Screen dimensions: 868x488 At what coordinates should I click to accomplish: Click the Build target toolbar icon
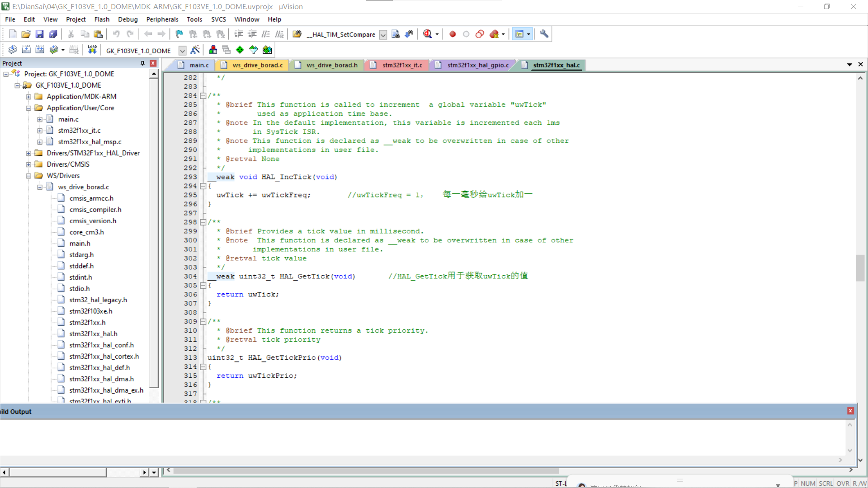tap(26, 50)
